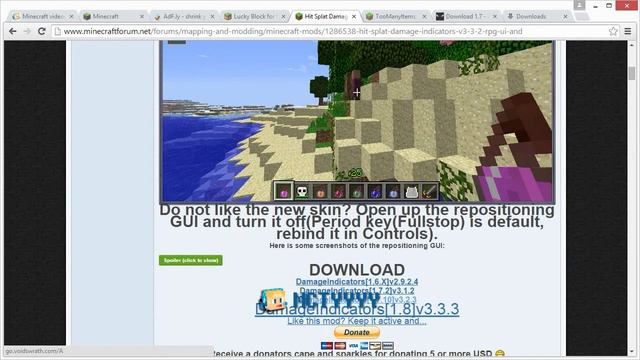
Task: Close the TooManyItems tab
Action: tap(424, 16)
